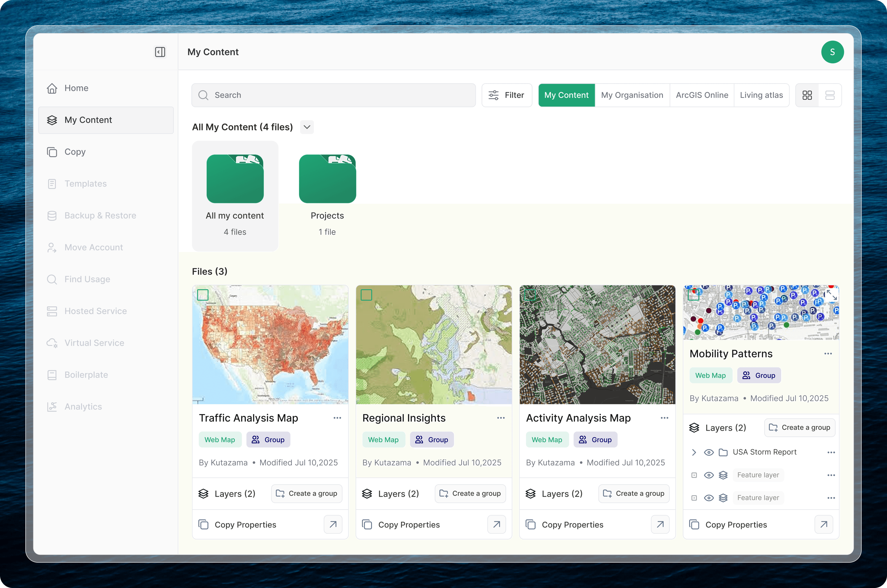Tick the Regional Insights card checkbox

pos(366,295)
